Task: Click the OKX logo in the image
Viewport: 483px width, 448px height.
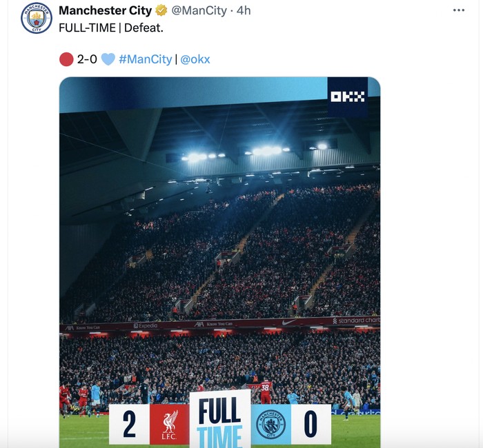Action: (348, 96)
